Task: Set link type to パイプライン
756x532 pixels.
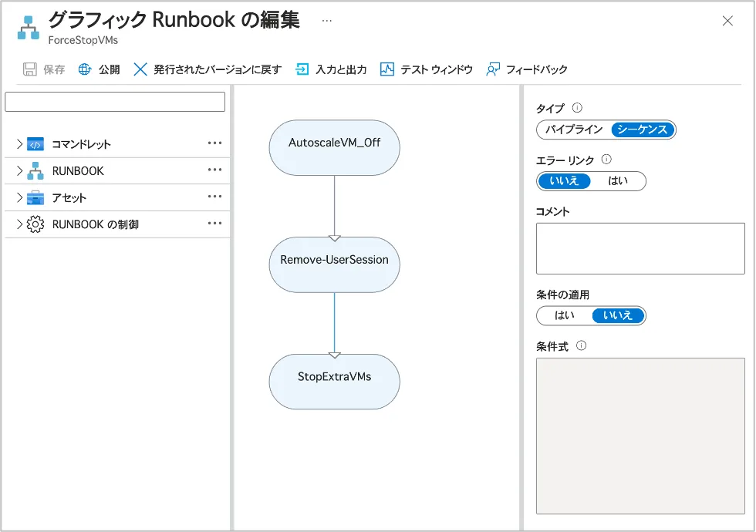Action: 574,130
